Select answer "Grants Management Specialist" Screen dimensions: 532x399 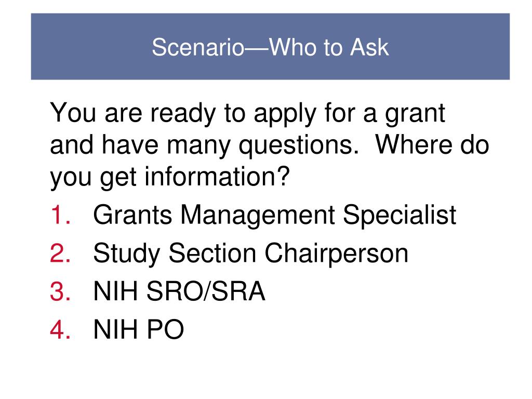click(x=274, y=216)
